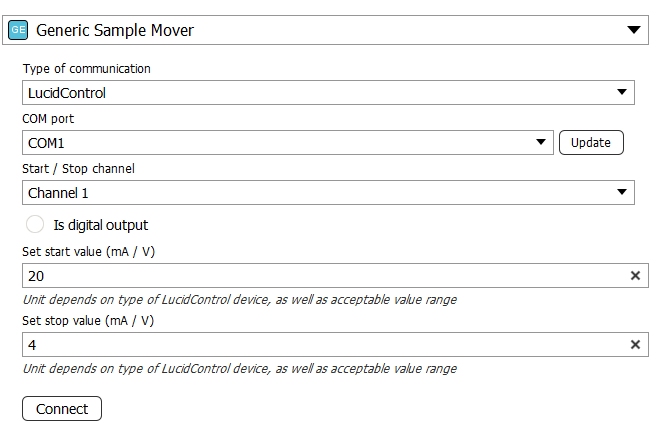This screenshot has height=439, width=654.
Task: Collapse the Generic Sample Mover header arrow
Action: tap(633, 30)
